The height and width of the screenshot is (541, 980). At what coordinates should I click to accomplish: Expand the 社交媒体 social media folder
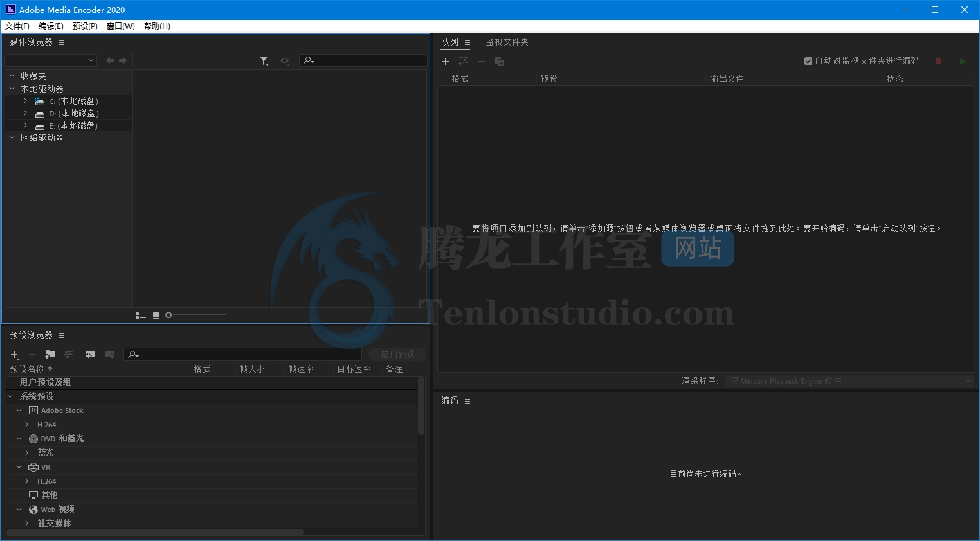coord(26,524)
